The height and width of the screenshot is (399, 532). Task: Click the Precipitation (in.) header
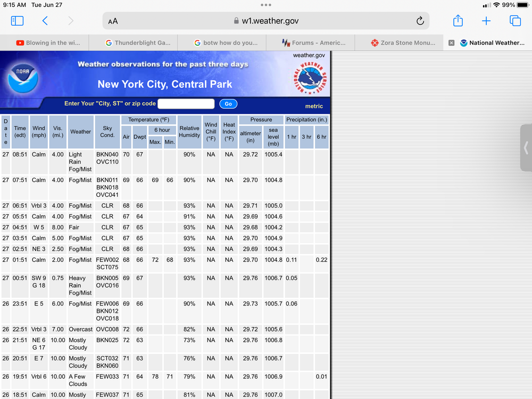307,120
